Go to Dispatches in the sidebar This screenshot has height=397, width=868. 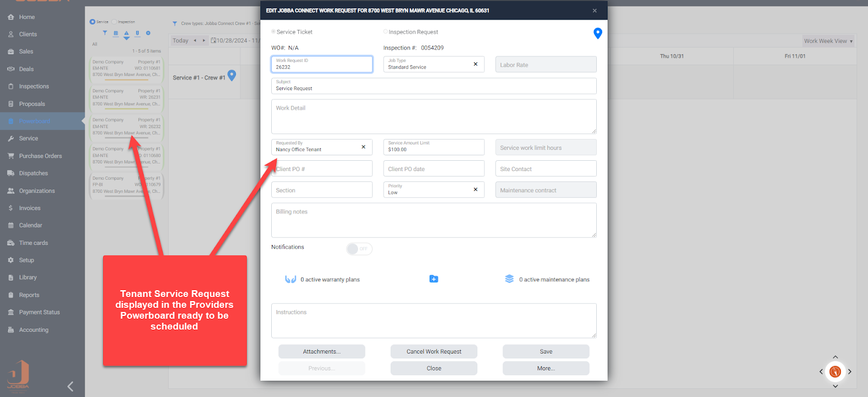pos(34,173)
